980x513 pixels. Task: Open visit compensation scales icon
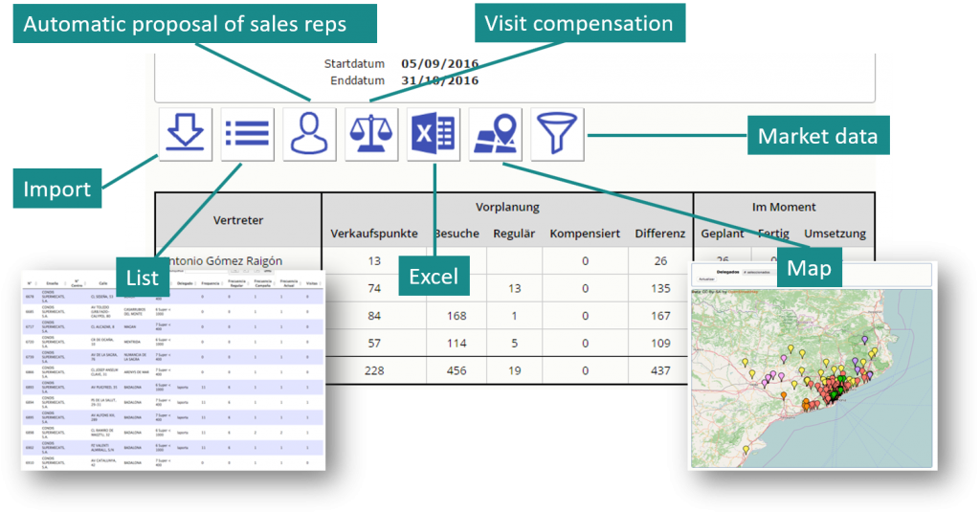point(371,134)
